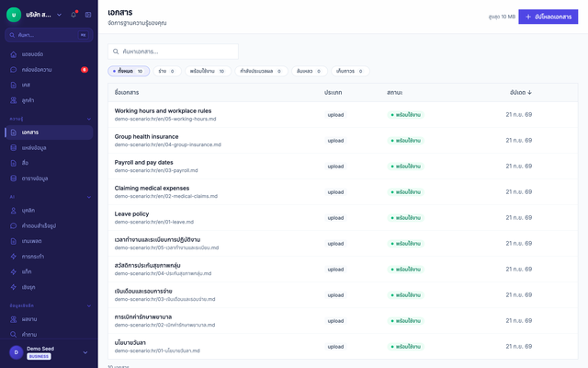Open การกระทำ (Actions) lightning icon
Image resolution: width=588 pixels, height=368 pixels.
pyautogui.click(x=14, y=257)
